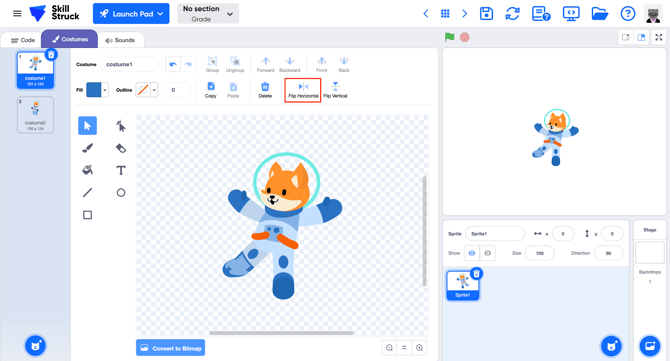This screenshot has height=361, width=670.
Task: Move selection Backward one layer
Action: [x=290, y=65]
